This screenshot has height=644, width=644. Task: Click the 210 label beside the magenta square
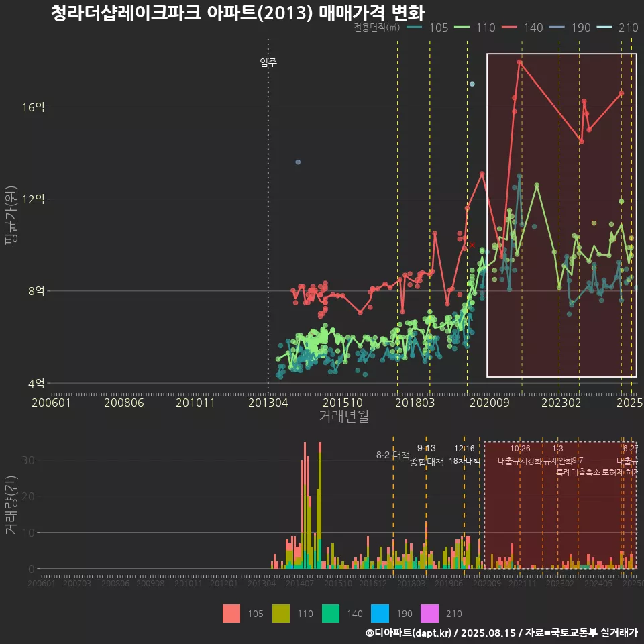point(454,614)
